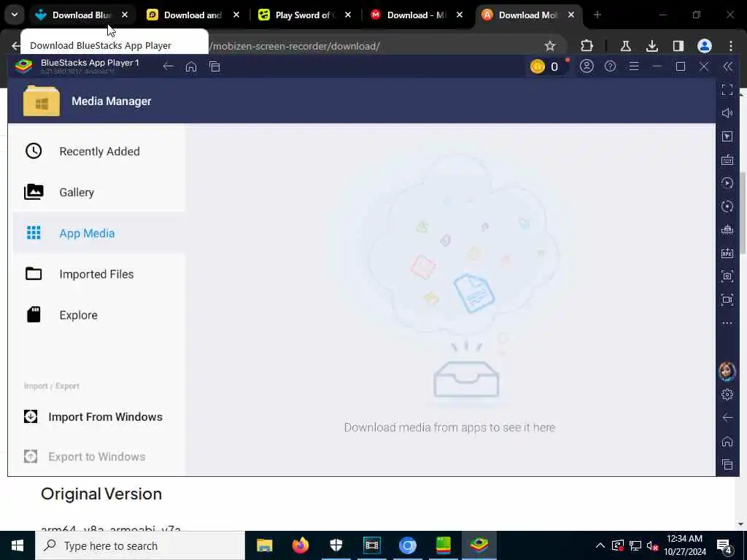Open the Chrome profile avatar

click(704, 46)
